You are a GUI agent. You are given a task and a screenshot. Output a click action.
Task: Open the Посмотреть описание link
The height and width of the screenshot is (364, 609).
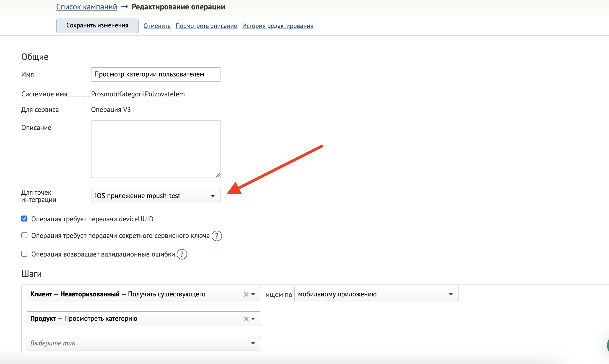click(206, 26)
